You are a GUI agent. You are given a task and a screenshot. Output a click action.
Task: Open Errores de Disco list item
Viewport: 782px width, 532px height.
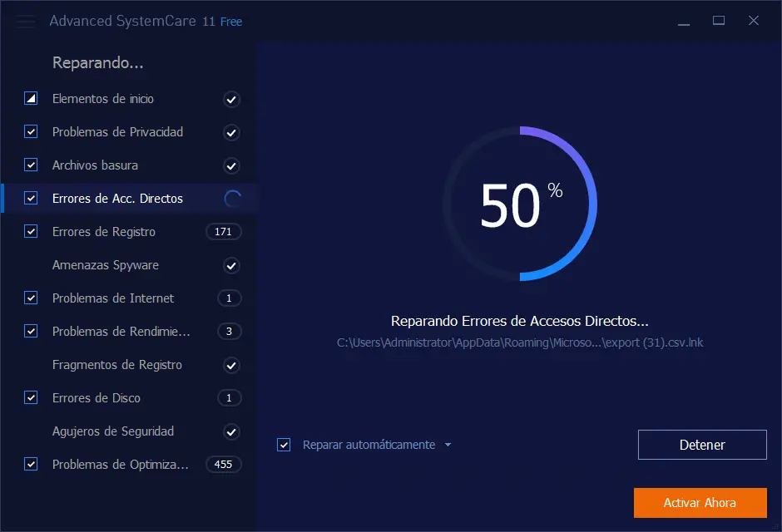(x=129, y=397)
